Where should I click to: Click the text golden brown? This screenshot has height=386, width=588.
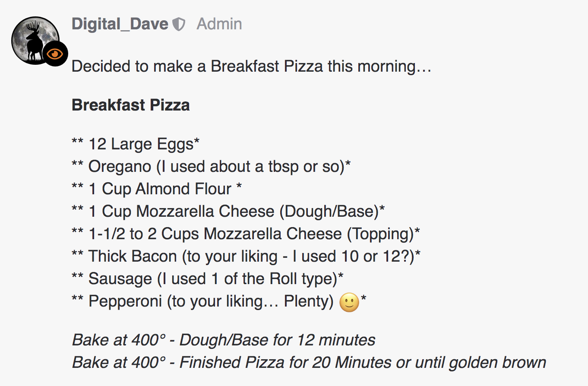(498, 362)
